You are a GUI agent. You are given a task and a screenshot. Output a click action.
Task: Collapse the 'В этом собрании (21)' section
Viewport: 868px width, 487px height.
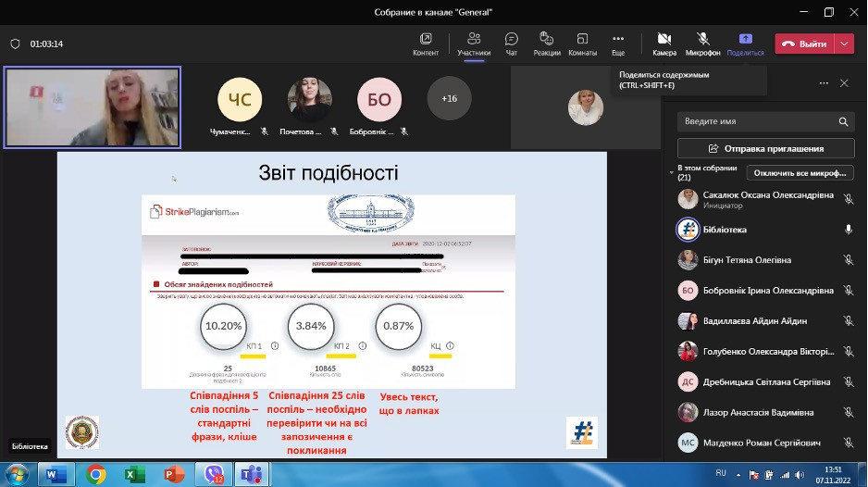(672, 173)
